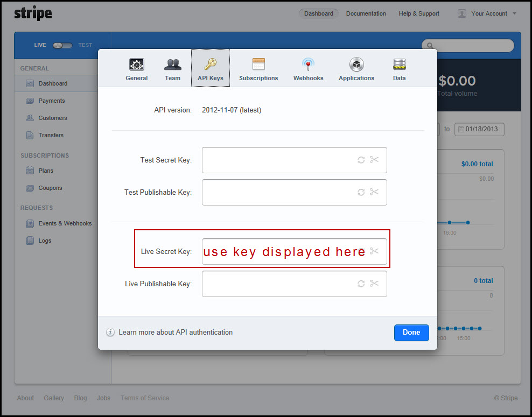Click the Coupons sidebar icon
Viewport: 532px width, 417px height.
point(30,188)
